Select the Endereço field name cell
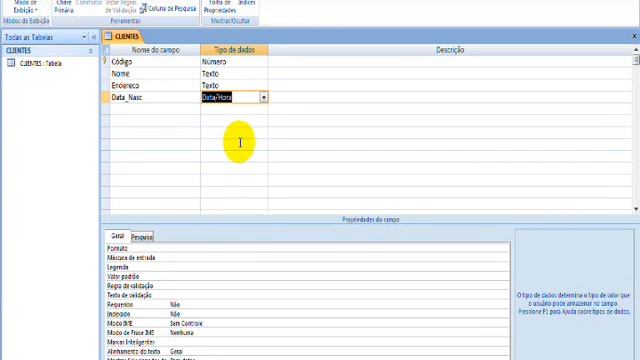This screenshot has width=640, height=360. (155, 85)
